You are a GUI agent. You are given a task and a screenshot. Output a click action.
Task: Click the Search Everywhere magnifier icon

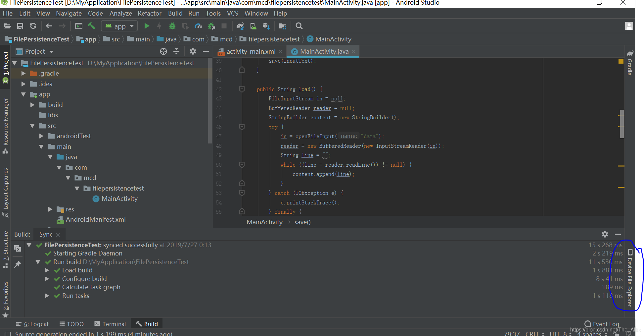point(299,26)
